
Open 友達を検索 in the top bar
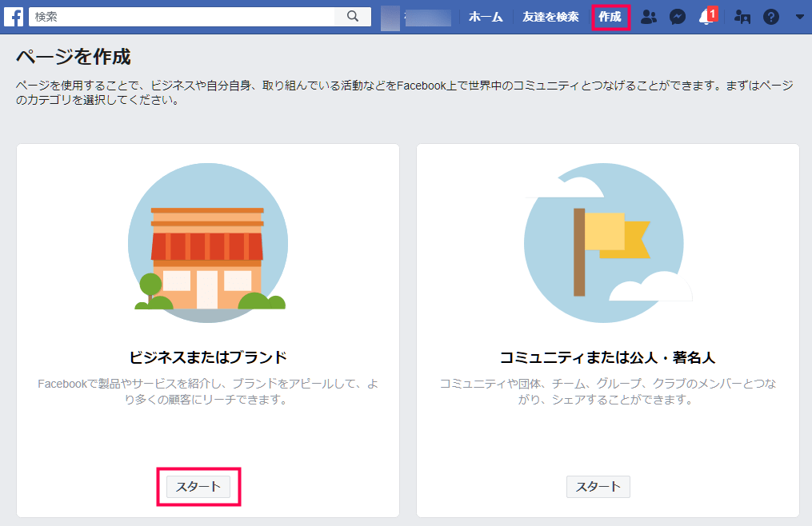550,17
